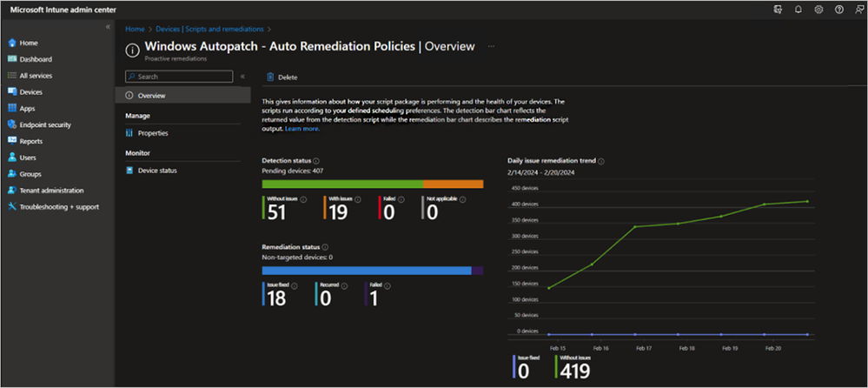
Task: Open portal settings gear icon
Action: (818, 10)
